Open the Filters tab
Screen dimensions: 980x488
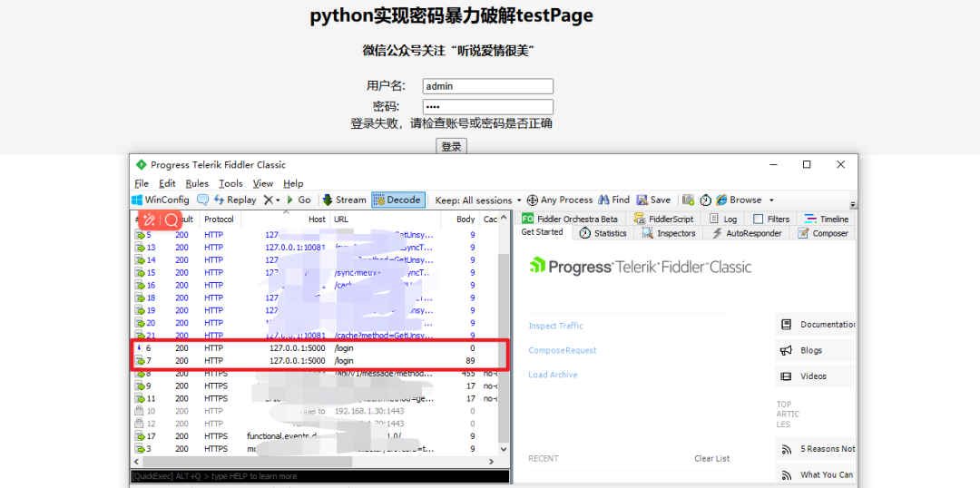pos(770,219)
